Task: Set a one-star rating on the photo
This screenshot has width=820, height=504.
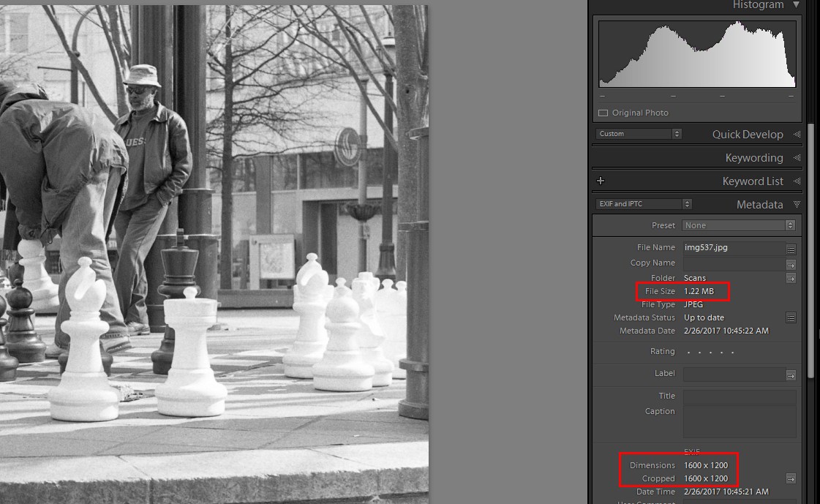Action: pos(688,352)
